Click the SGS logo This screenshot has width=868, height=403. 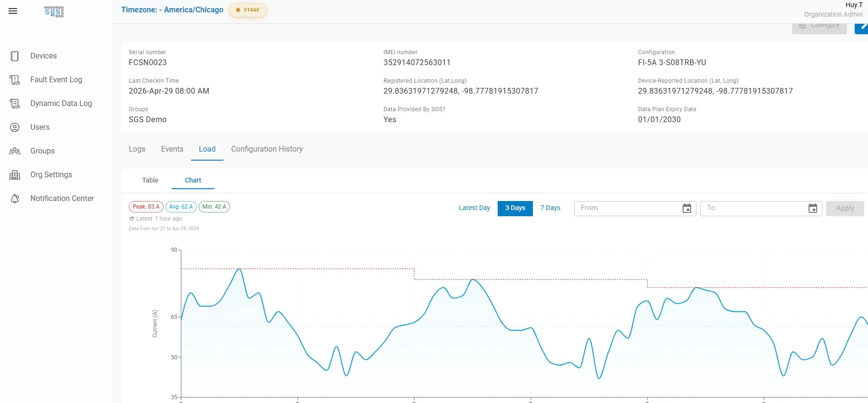(54, 11)
